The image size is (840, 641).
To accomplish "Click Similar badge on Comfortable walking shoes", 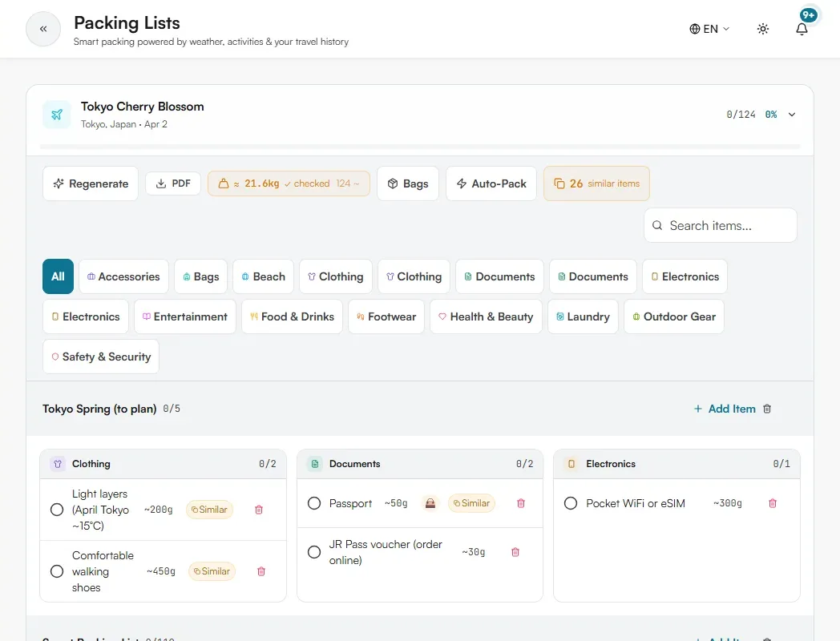I will click(212, 571).
